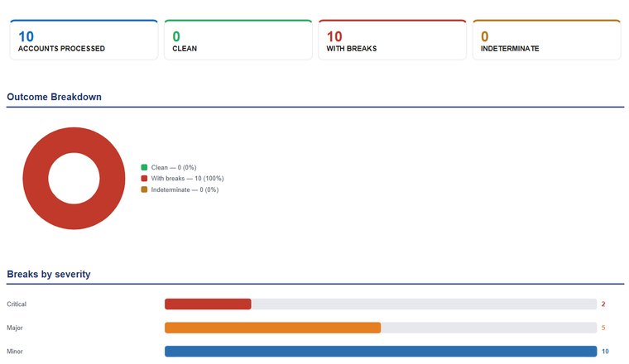Click the Major row label

(x=15, y=328)
